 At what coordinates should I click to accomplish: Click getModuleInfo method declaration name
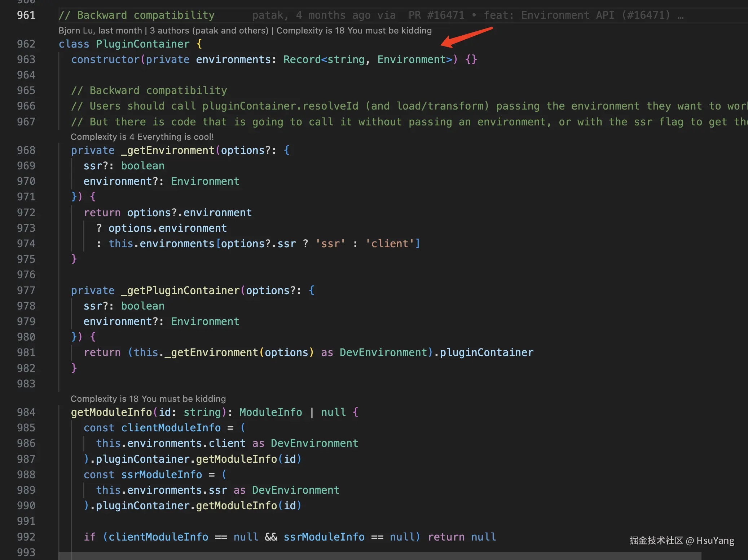click(x=111, y=412)
